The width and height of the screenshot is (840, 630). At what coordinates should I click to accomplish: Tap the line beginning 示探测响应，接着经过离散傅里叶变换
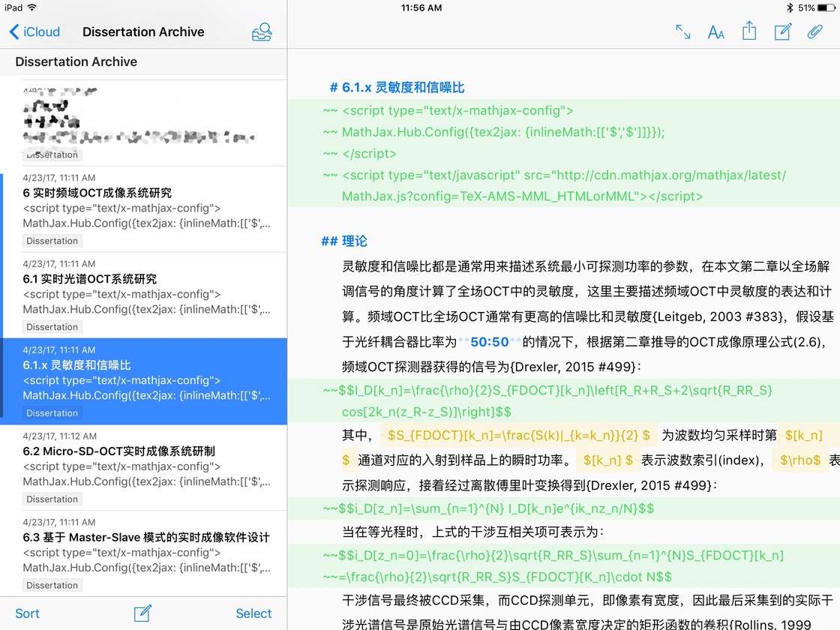(x=529, y=485)
